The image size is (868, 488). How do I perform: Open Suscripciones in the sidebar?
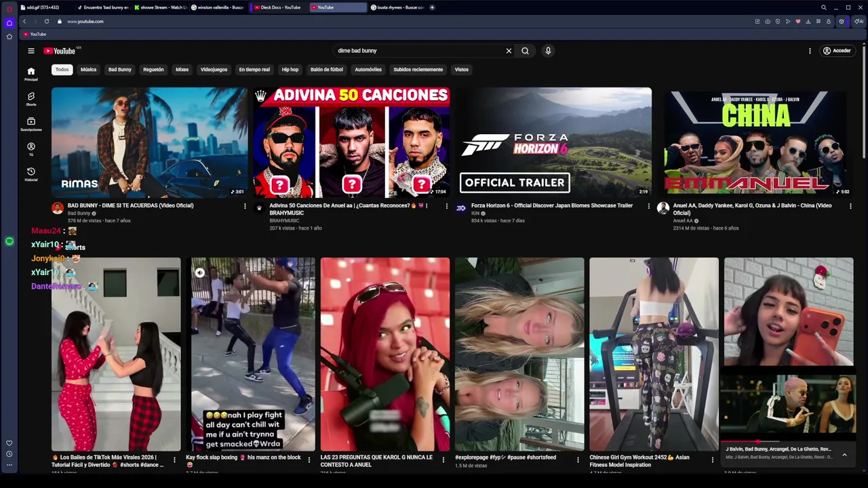(31, 124)
